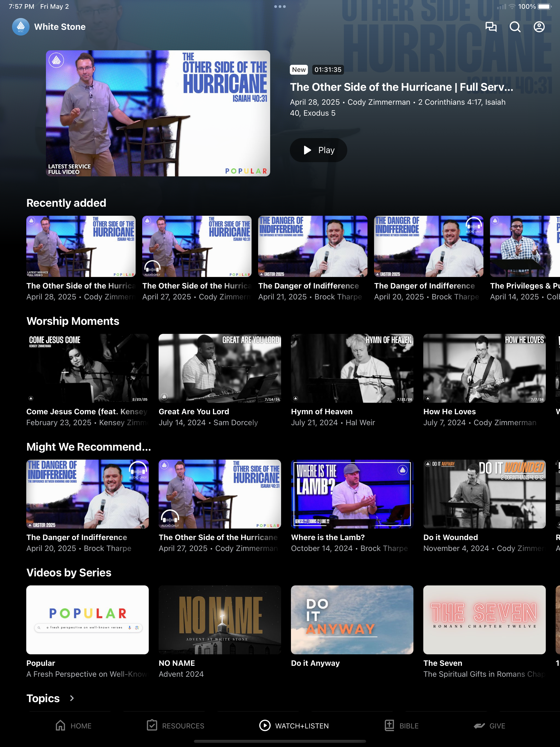560x747 pixels.
Task: Open the NO NAME Advent series card
Action: pyautogui.click(x=220, y=620)
